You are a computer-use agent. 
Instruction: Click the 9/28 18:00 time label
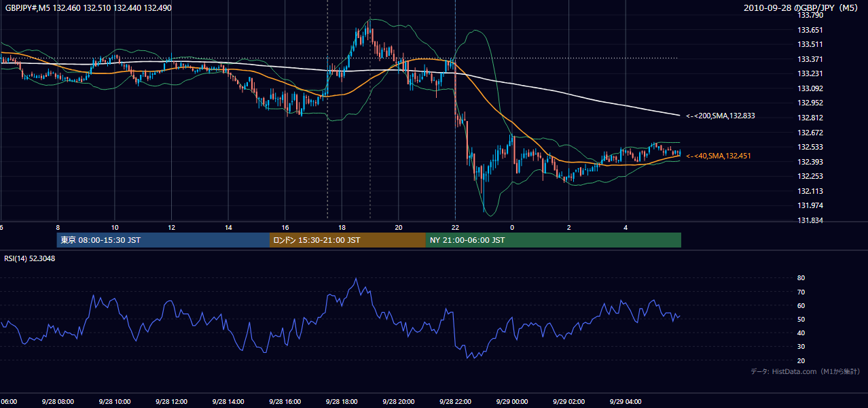pyautogui.click(x=342, y=401)
